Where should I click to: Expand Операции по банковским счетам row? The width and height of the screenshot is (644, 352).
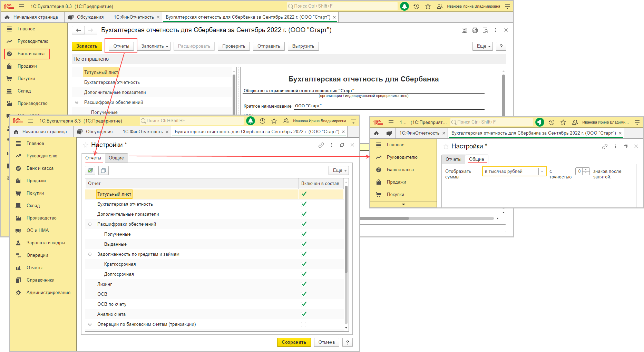pyautogui.click(x=90, y=324)
